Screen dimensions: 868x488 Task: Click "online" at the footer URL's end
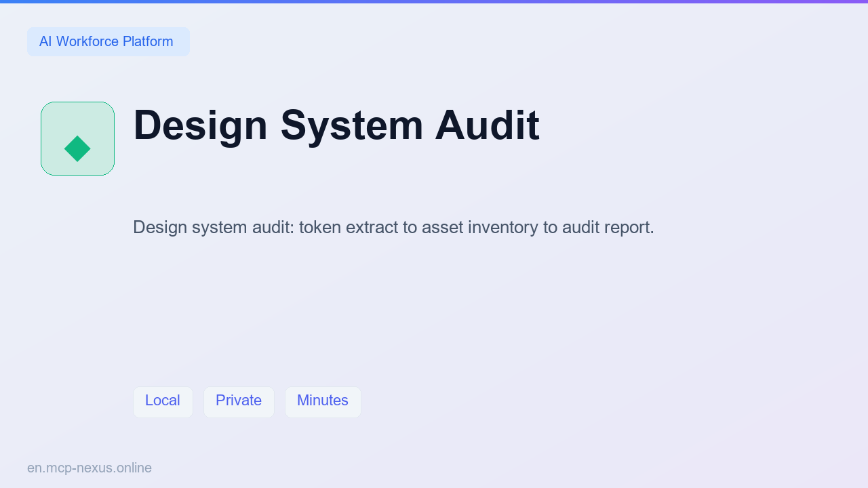(x=134, y=468)
